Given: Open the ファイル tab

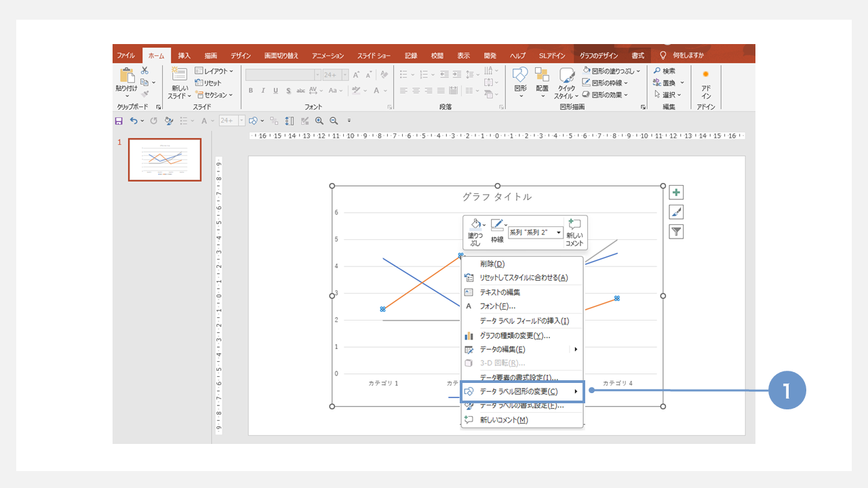Looking at the screenshot, I should click(125, 56).
